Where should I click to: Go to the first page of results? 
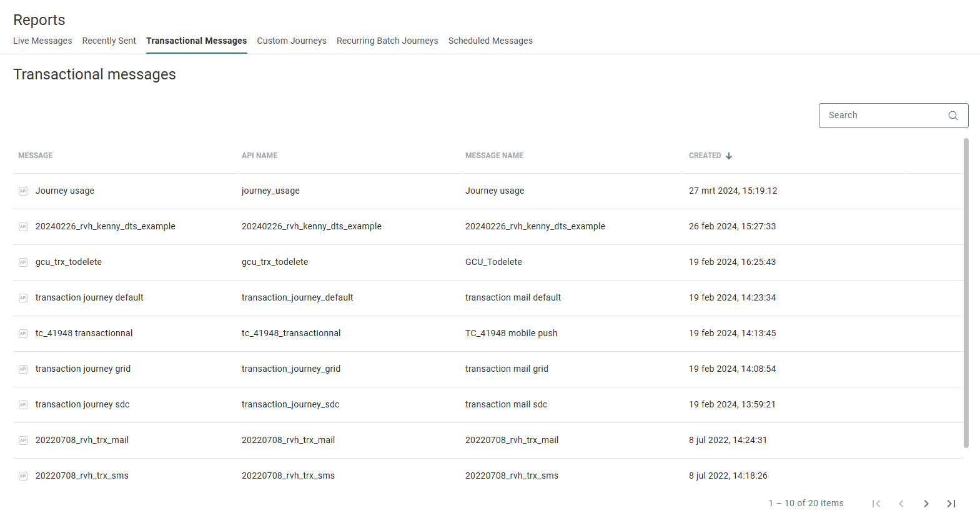(876, 504)
